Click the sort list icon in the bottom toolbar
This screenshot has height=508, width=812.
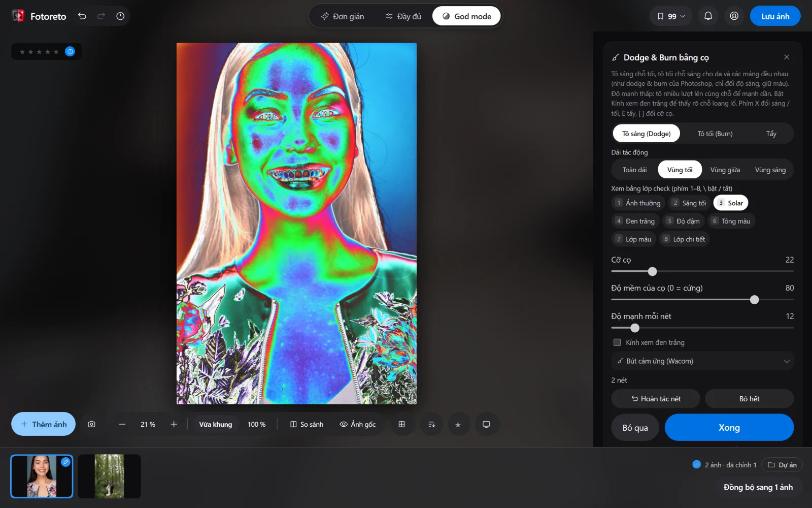pyautogui.click(x=432, y=424)
